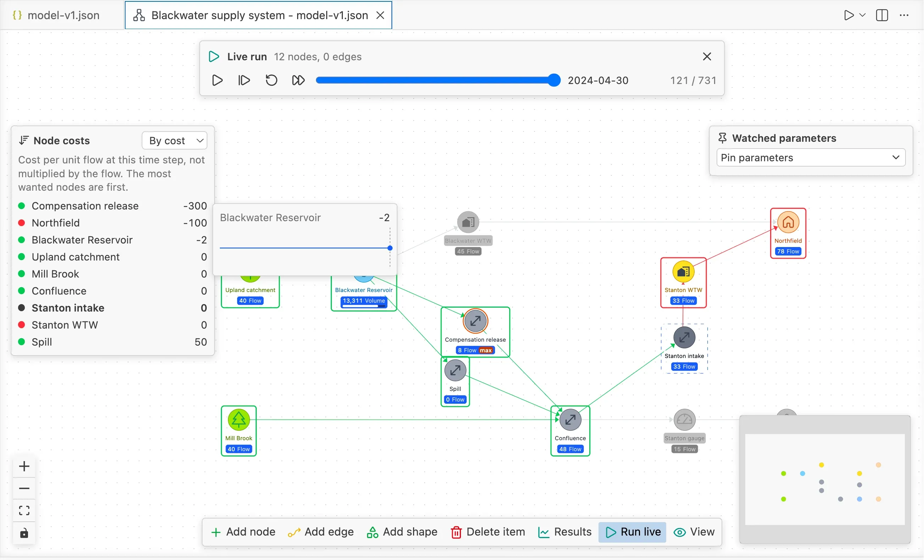The height and width of the screenshot is (560, 924).
Task: Select the Blackwater WTW node icon
Action: coord(468,222)
